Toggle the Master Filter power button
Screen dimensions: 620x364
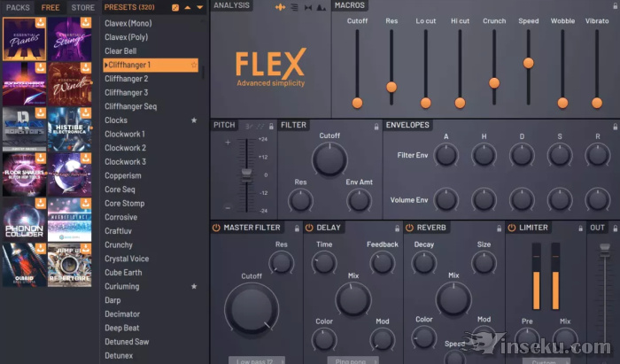click(216, 228)
